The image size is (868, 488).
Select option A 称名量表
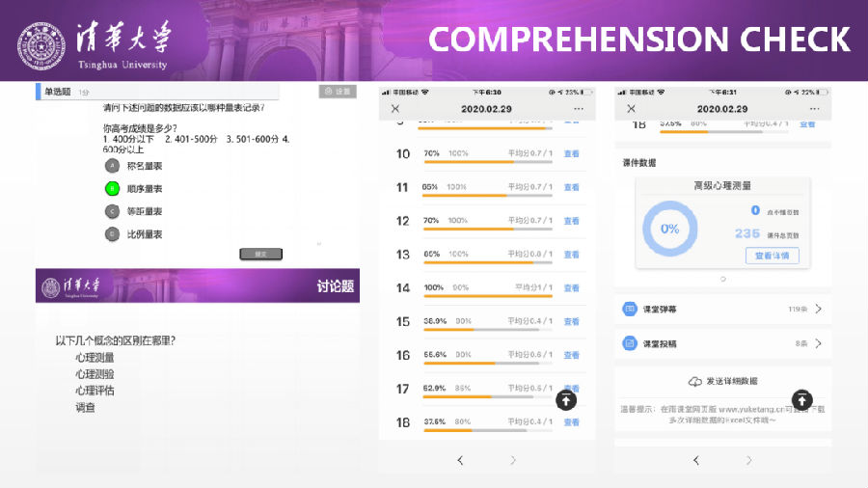click(x=113, y=166)
